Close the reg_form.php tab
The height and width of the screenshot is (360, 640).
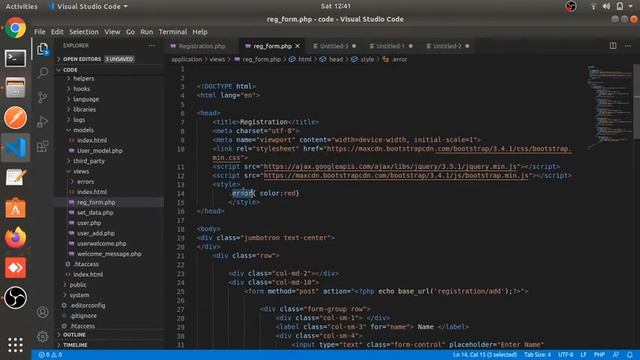tap(298, 46)
